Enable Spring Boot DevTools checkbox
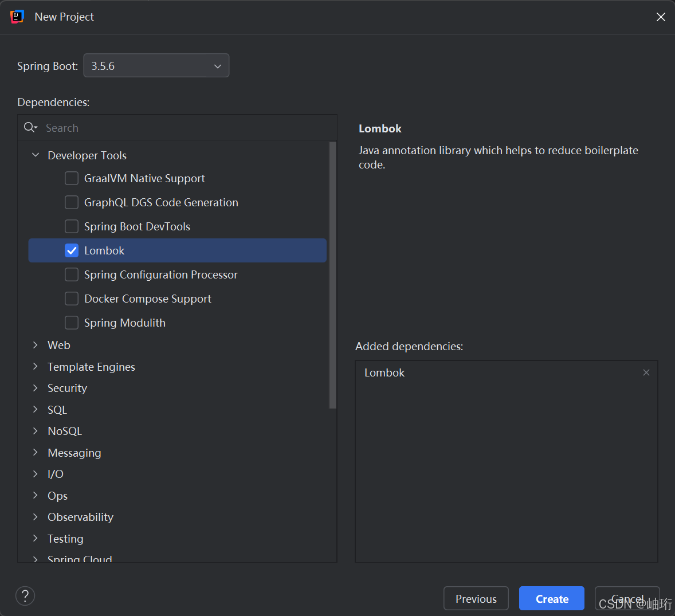 [72, 226]
